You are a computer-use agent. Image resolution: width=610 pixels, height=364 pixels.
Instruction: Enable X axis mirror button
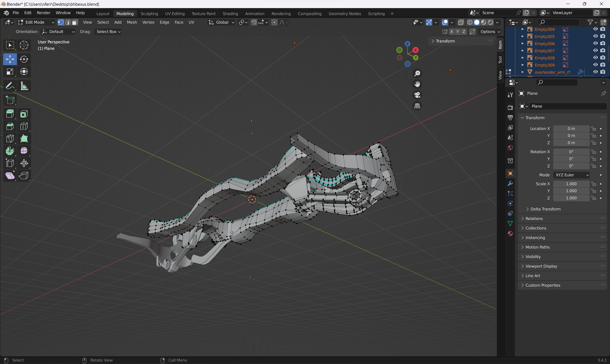[x=451, y=32]
